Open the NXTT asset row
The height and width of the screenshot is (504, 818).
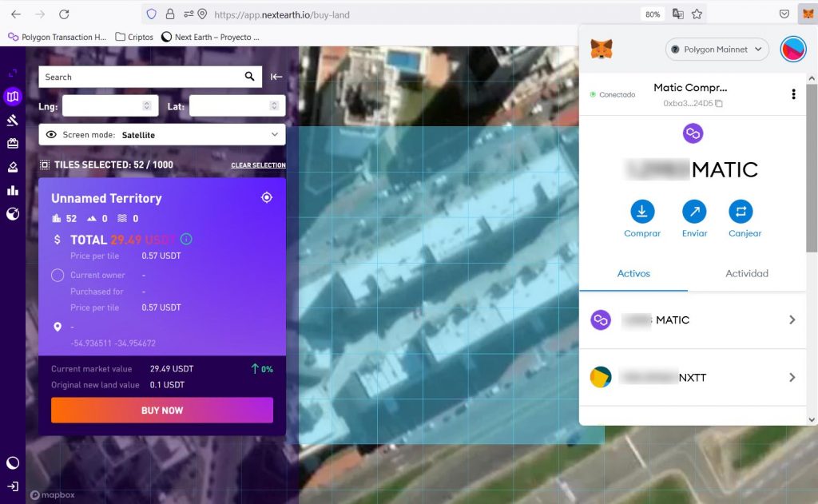pyautogui.click(x=693, y=377)
